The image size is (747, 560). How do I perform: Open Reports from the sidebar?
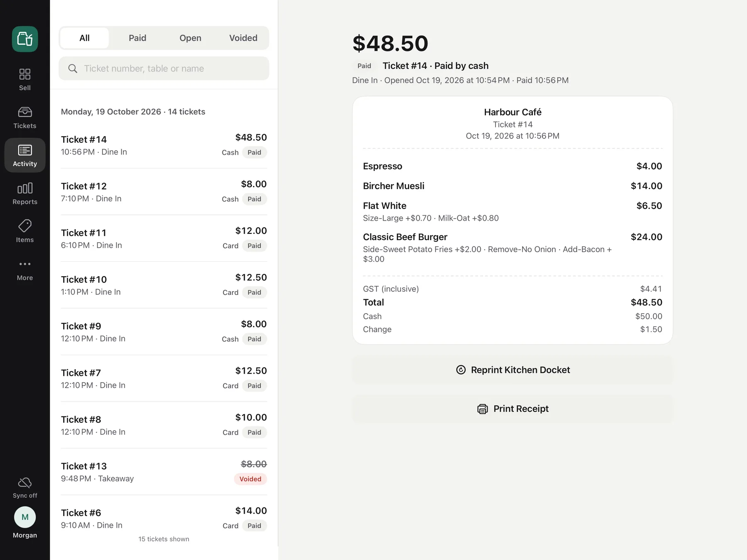[25, 194]
